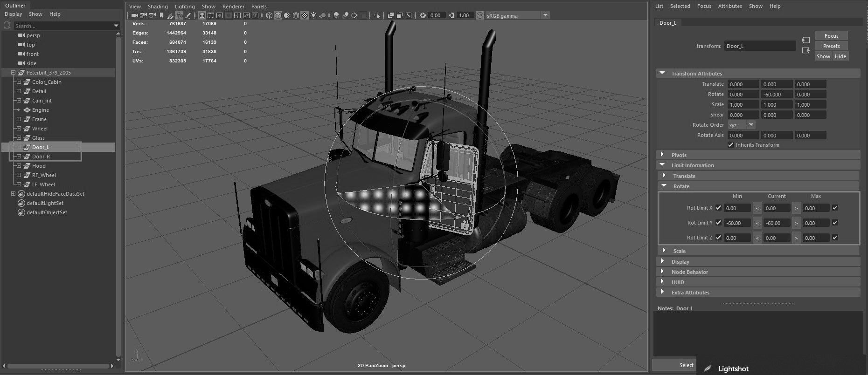
Task: Toggle the Resolution Gate icon
Action: click(219, 15)
